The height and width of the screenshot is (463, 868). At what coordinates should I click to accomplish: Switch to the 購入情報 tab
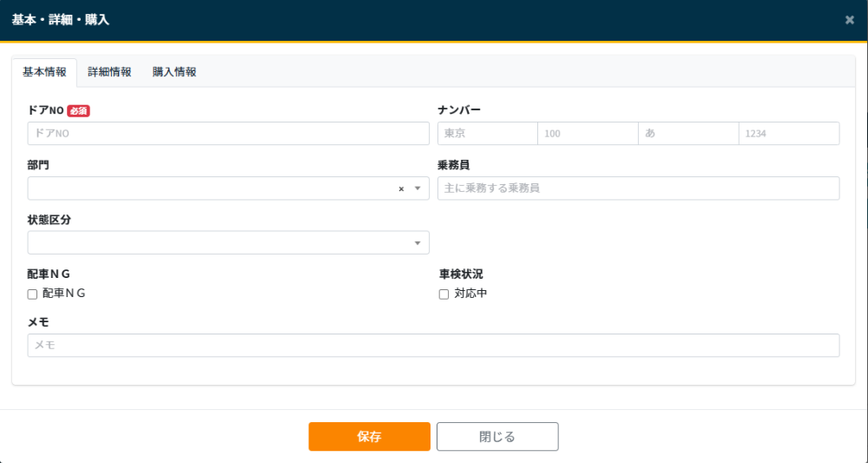174,73
